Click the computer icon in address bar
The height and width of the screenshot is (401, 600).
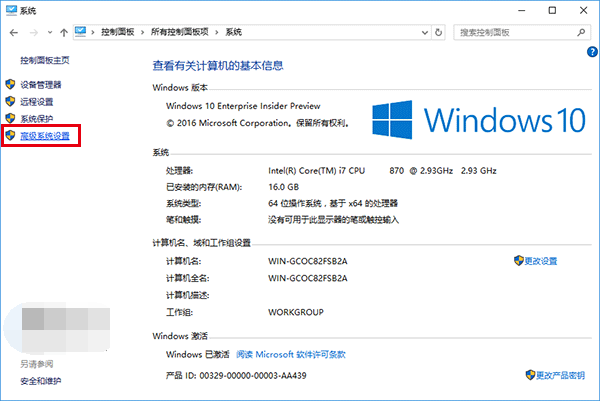click(84, 33)
